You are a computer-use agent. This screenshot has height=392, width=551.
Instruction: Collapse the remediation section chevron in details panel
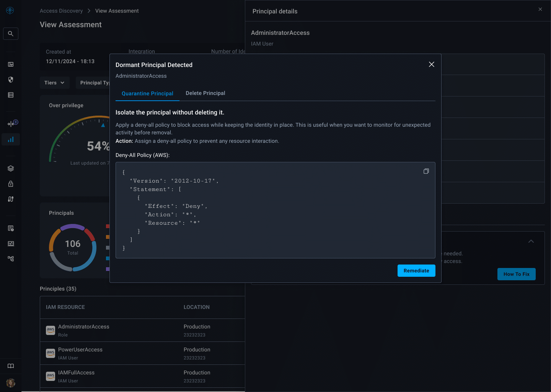tap(531, 241)
